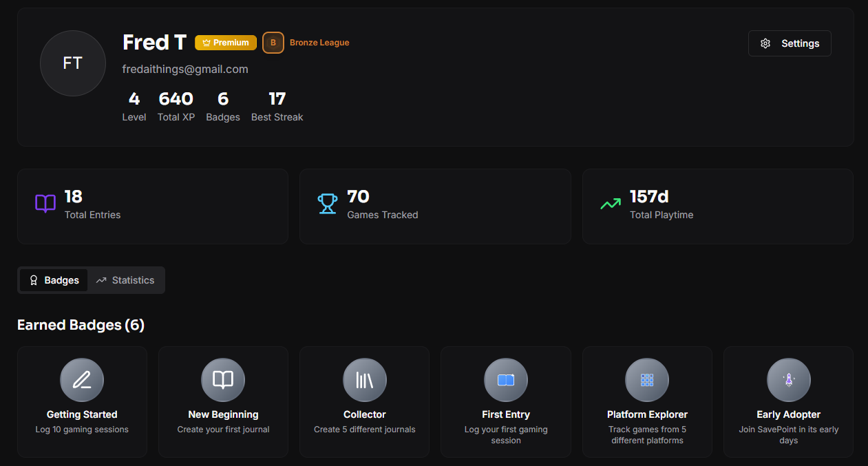
Task: Click the Platform Explorer grid badge icon
Action: (646, 379)
